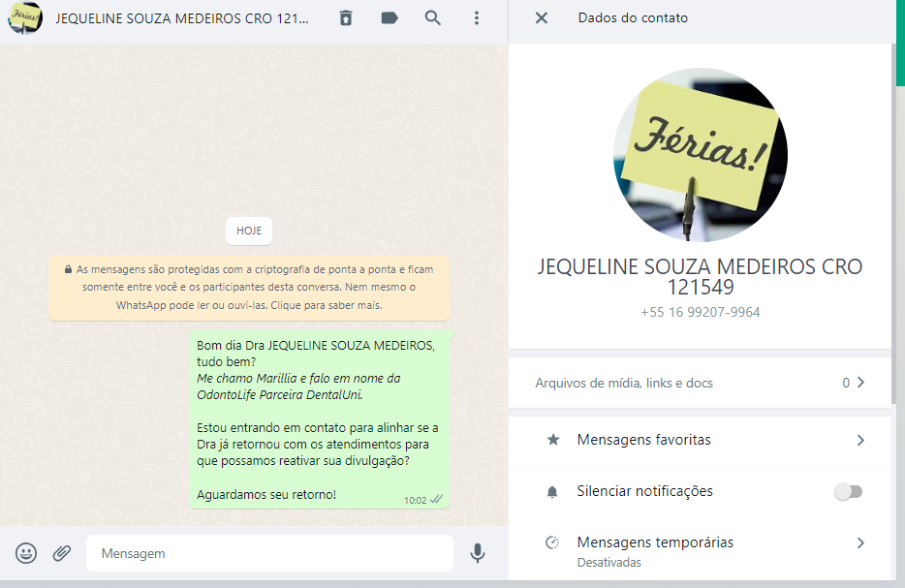Click the 10:02 message timestamp
The height and width of the screenshot is (588, 905).
[415, 500]
